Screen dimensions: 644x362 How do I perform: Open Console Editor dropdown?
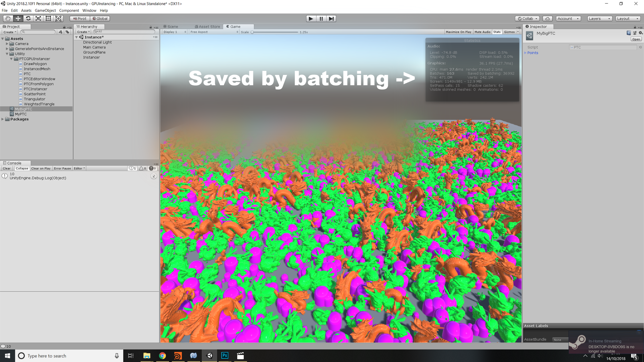79,168
